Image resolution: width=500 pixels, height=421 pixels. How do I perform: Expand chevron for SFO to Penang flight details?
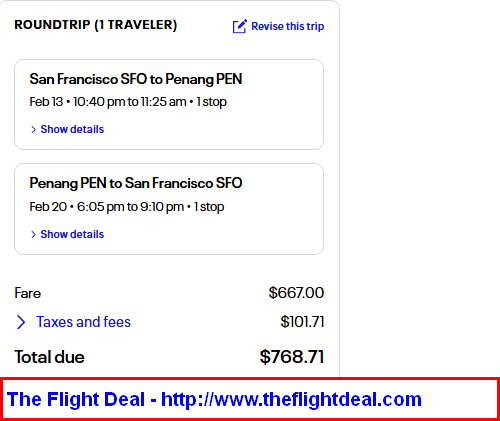click(x=33, y=129)
